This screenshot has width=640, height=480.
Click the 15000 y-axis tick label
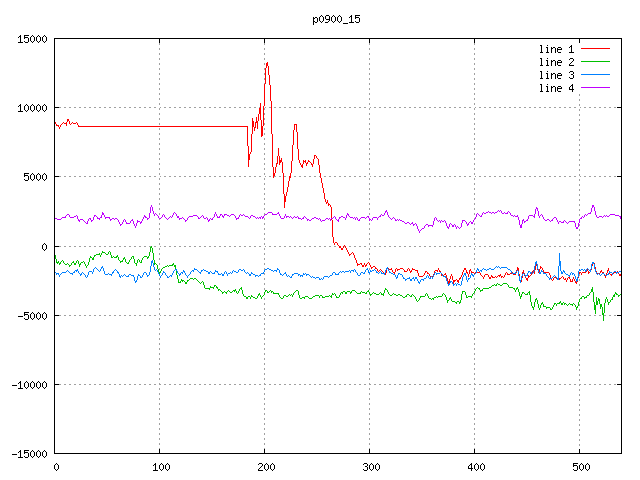31,39
